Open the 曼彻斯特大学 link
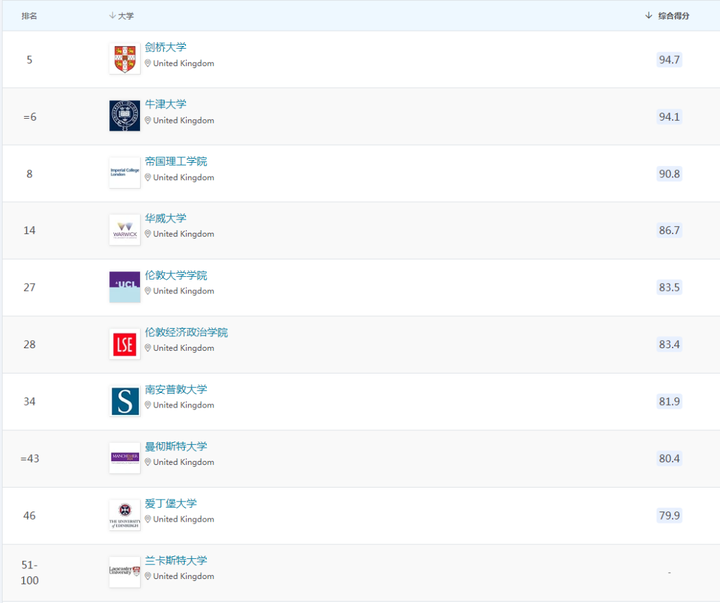Image resolution: width=720 pixels, height=603 pixels. coord(176,446)
